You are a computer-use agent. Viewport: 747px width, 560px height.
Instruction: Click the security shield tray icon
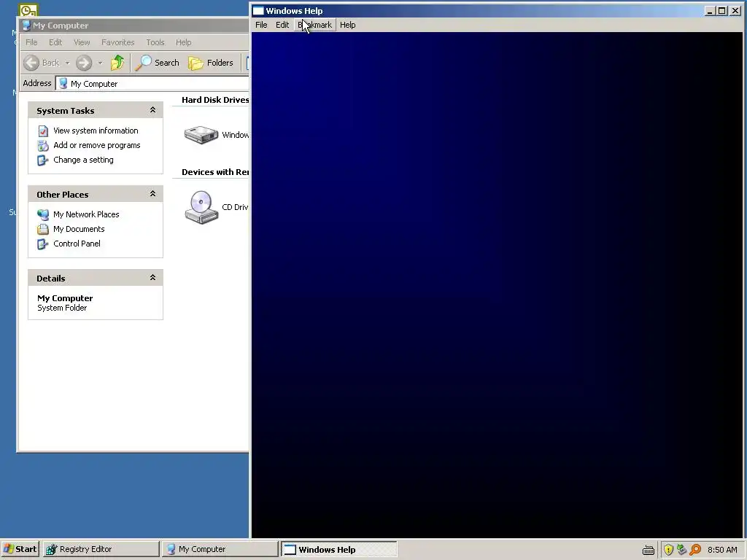tap(668, 550)
